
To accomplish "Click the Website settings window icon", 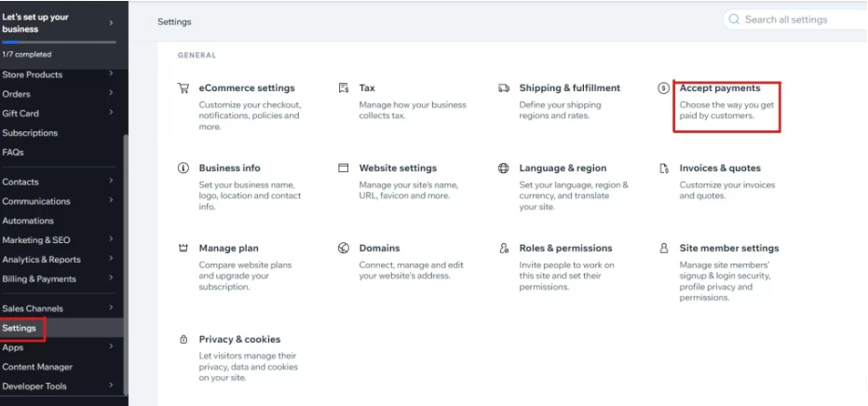I will click(x=344, y=169).
